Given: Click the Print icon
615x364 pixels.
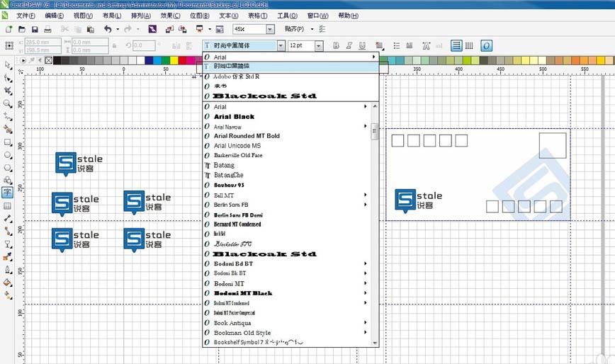Looking at the screenshot, I should tap(47, 29).
